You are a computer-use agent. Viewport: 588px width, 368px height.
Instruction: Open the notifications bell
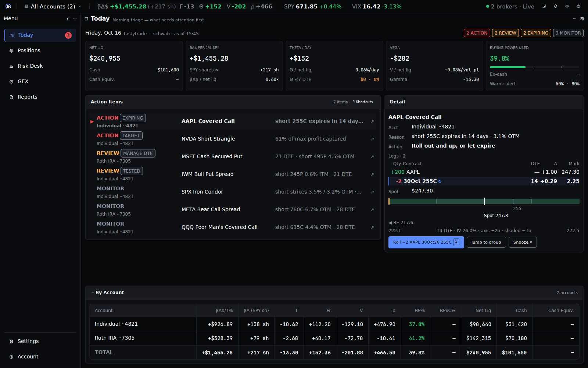(556, 6)
